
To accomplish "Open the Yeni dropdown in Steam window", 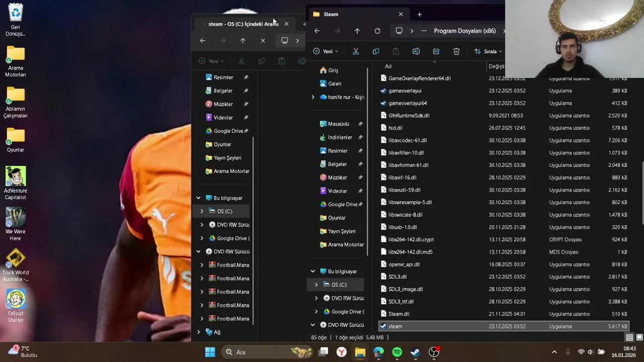I will pos(326,51).
